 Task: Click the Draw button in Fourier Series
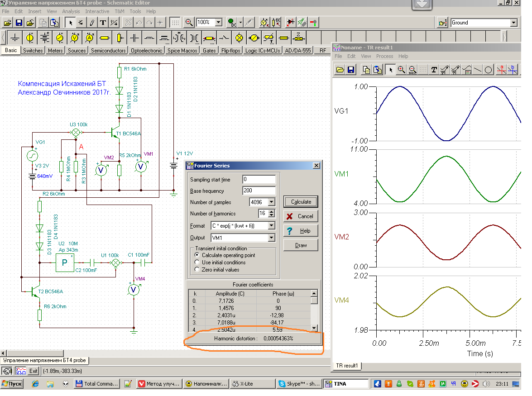coord(301,245)
